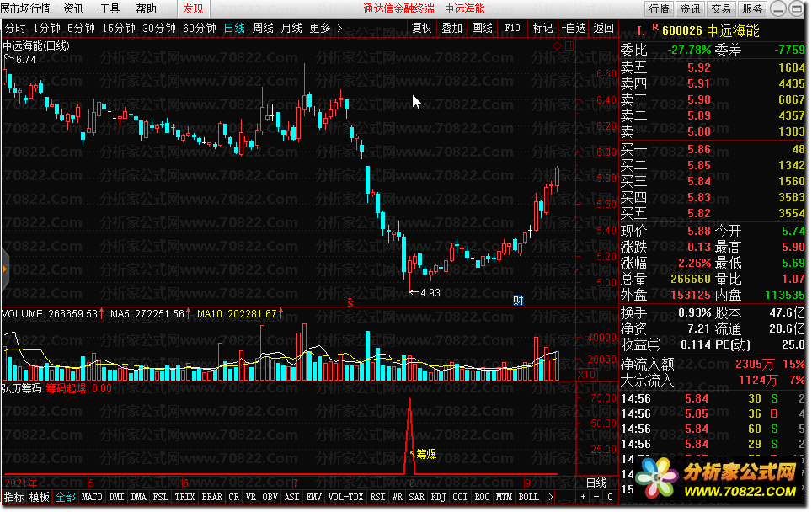Viewport: 812px width, 512px height.
Task: Click the minus zoom button at the bottom
Action: pyautogui.click(x=596, y=497)
